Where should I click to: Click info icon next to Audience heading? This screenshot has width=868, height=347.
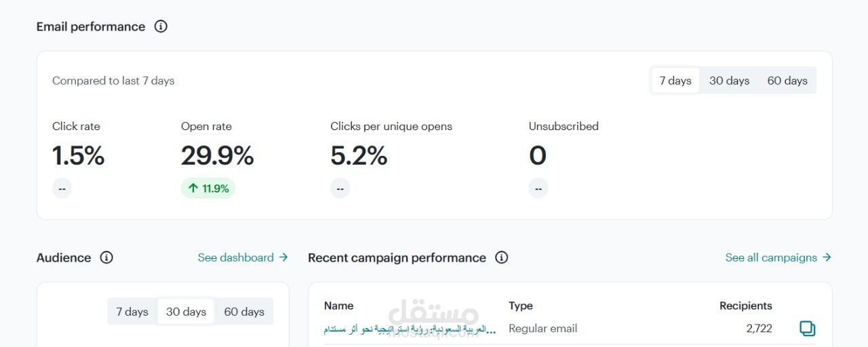coord(106,258)
